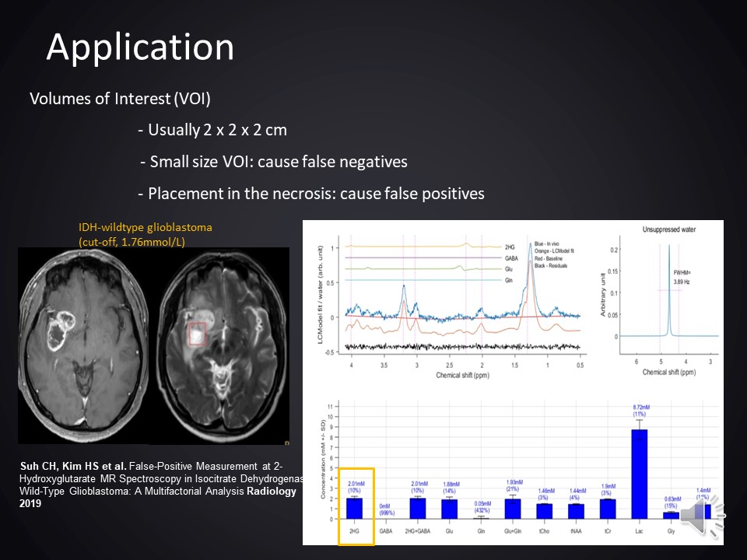
Task: Click the "Placement in the necrosis" bullet text
Action: point(310,193)
